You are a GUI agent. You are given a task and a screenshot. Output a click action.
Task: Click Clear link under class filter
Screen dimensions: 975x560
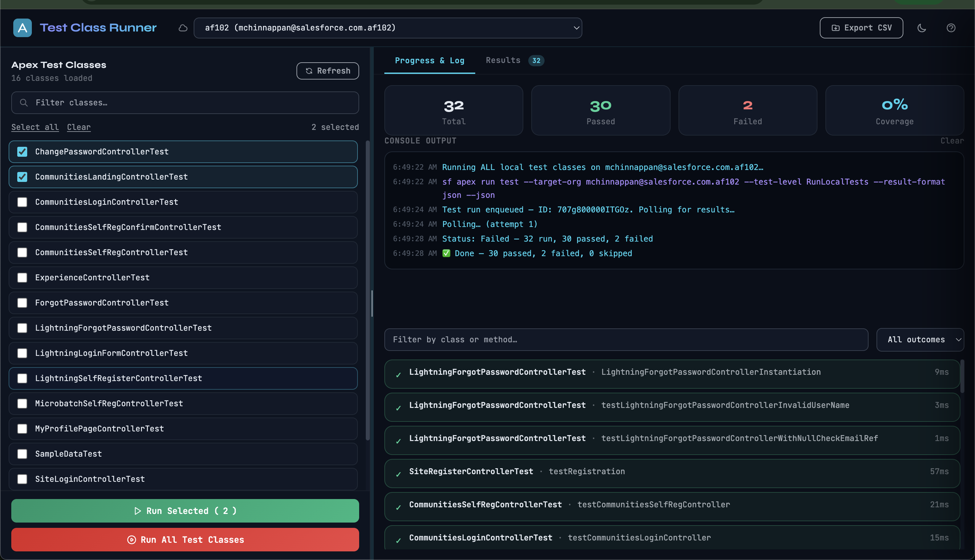click(x=79, y=127)
